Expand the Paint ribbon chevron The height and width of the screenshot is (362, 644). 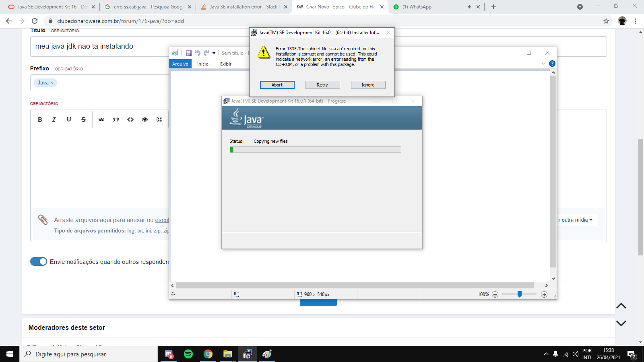point(543,64)
